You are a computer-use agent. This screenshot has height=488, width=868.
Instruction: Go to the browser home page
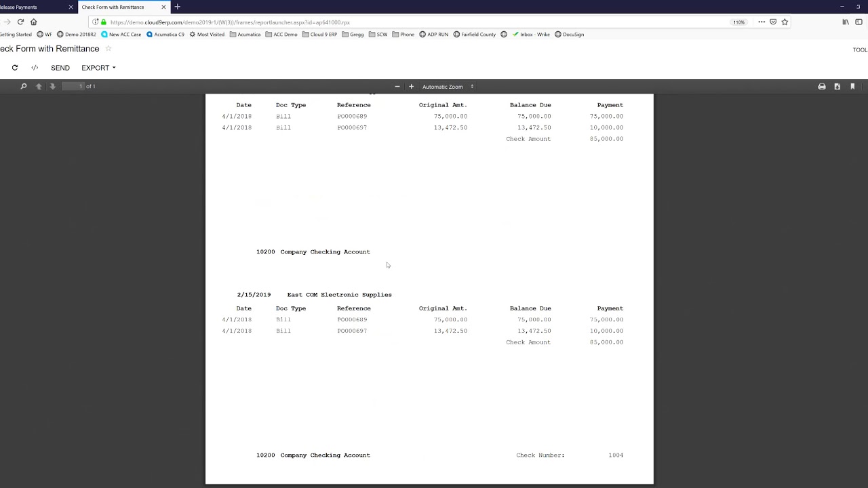33,22
